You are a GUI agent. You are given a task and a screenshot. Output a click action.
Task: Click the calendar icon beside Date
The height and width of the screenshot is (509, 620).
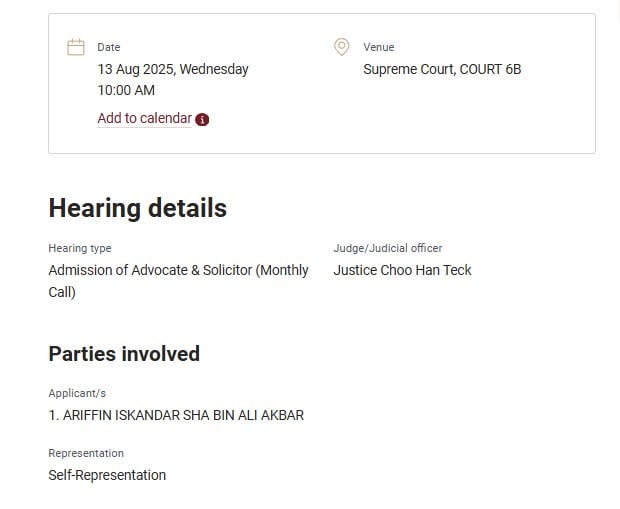[76, 47]
